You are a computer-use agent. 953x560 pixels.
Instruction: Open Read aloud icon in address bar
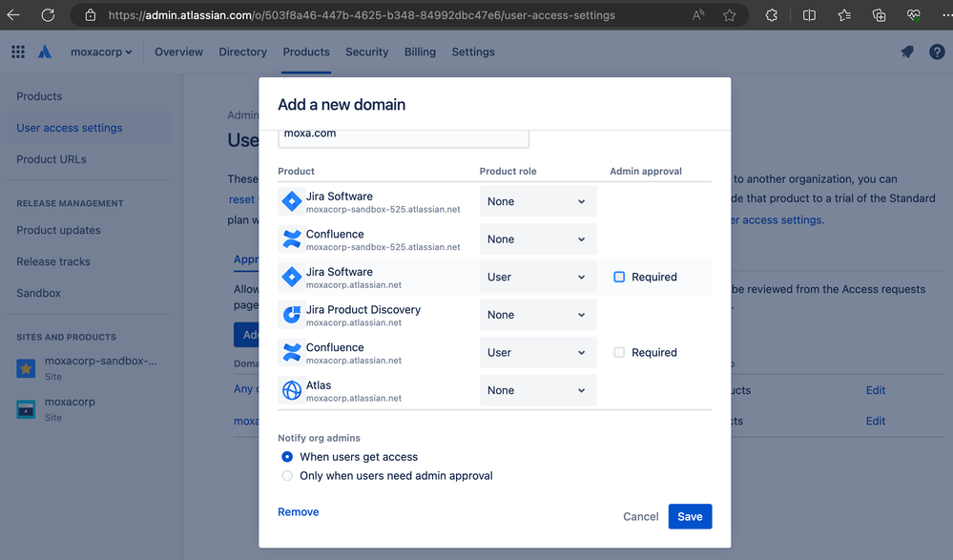click(x=697, y=15)
